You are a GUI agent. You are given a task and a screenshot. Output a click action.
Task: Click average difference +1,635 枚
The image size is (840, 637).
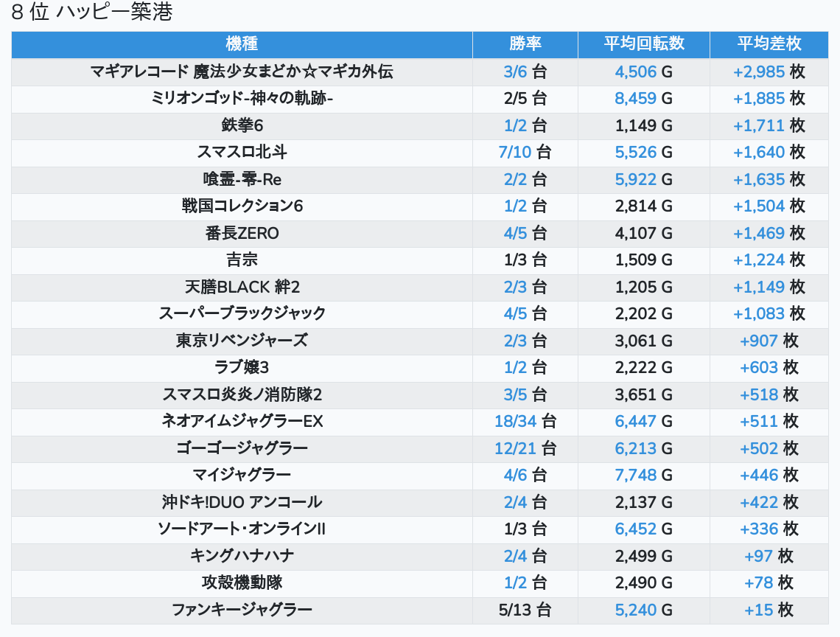769,179
